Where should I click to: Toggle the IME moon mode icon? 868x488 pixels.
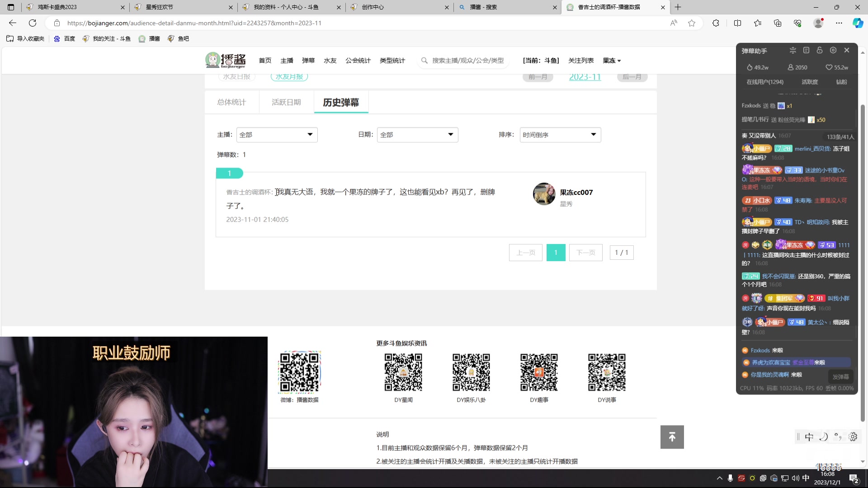tap(824, 436)
